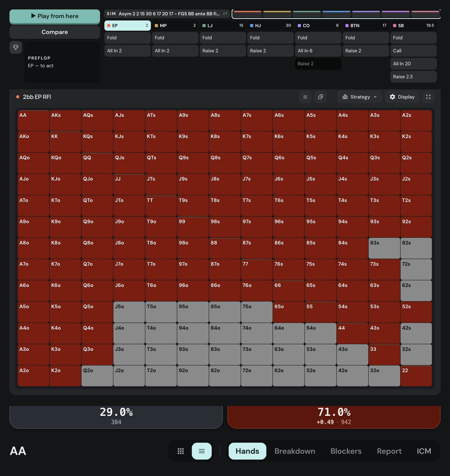Choose the dimmed Raise 2 under CO
The width and height of the screenshot is (450, 476).
[x=318, y=64]
